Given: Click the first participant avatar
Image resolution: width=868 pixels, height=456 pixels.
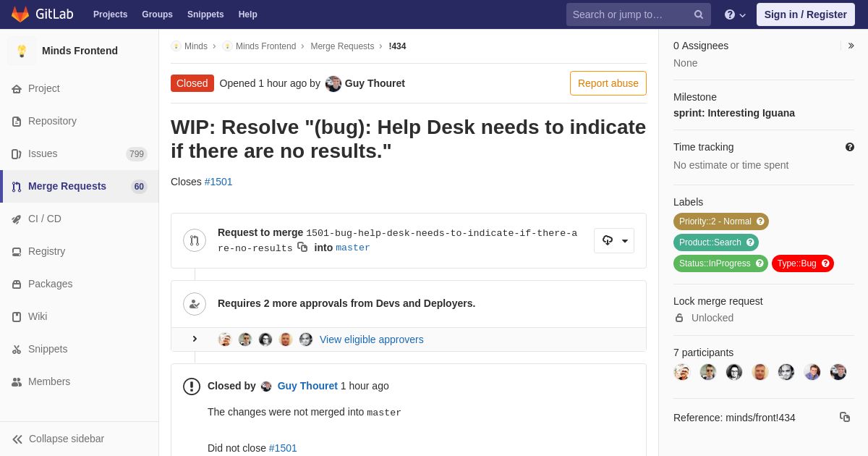Looking at the screenshot, I should point(682,372).
